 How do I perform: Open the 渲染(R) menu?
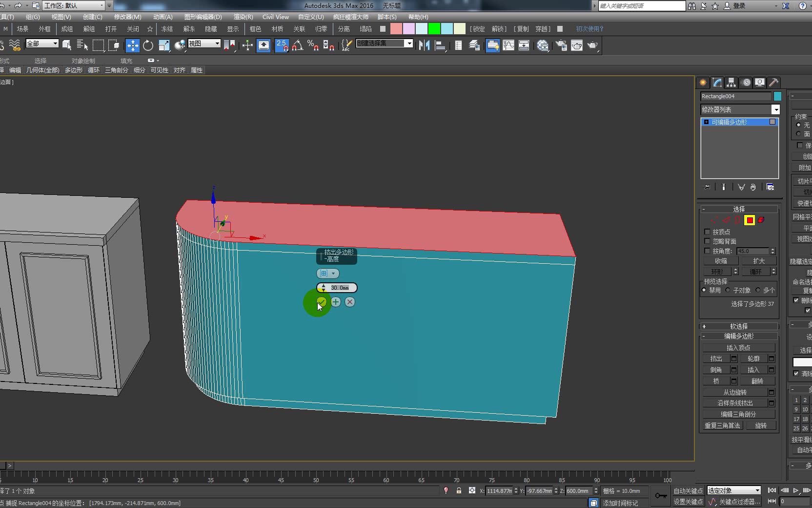tap(243, 17)
